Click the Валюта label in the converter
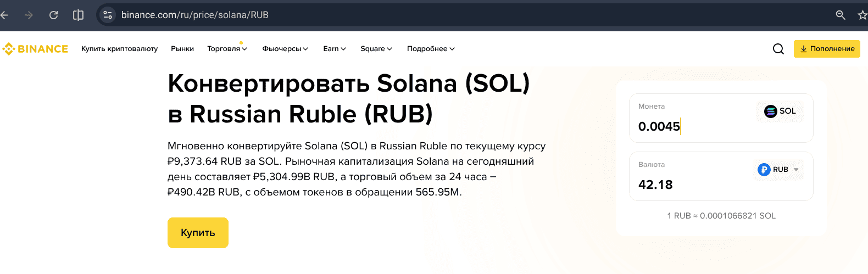Image resolution: width=868 pixels, height=274 pixels. click(652, 165)
